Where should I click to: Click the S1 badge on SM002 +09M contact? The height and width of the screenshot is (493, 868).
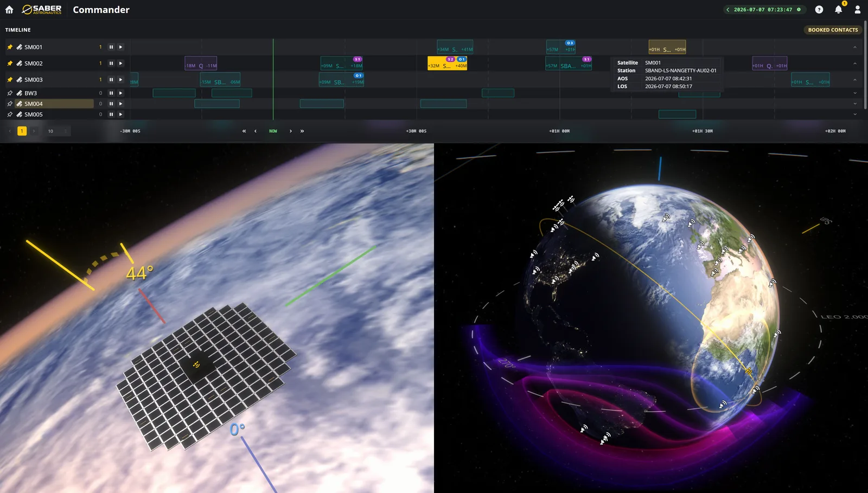[357, 59]
